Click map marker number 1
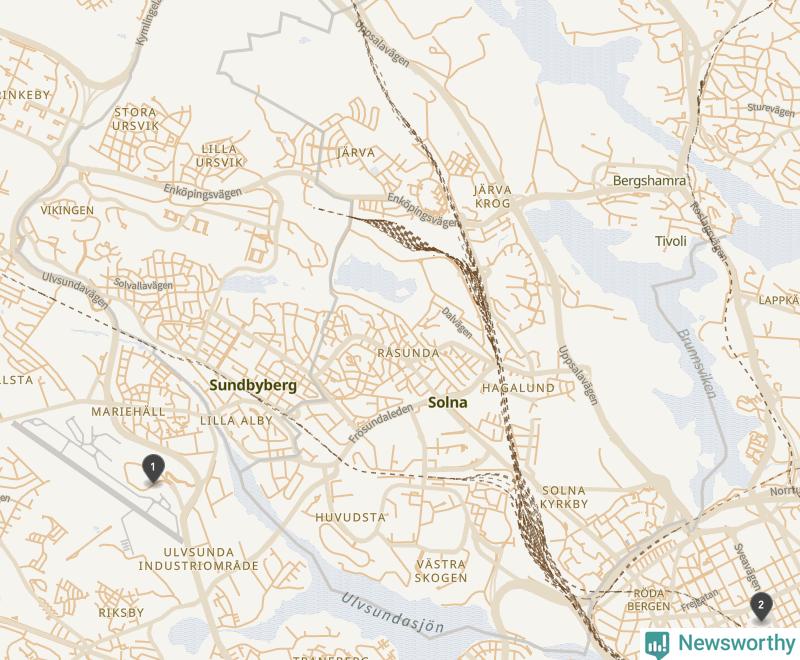The width and height of the screenshot is (800, 660). (x=153, y=469)
